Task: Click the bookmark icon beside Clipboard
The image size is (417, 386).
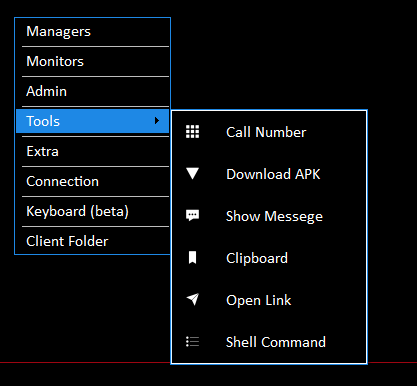Action: coord(192,258)
